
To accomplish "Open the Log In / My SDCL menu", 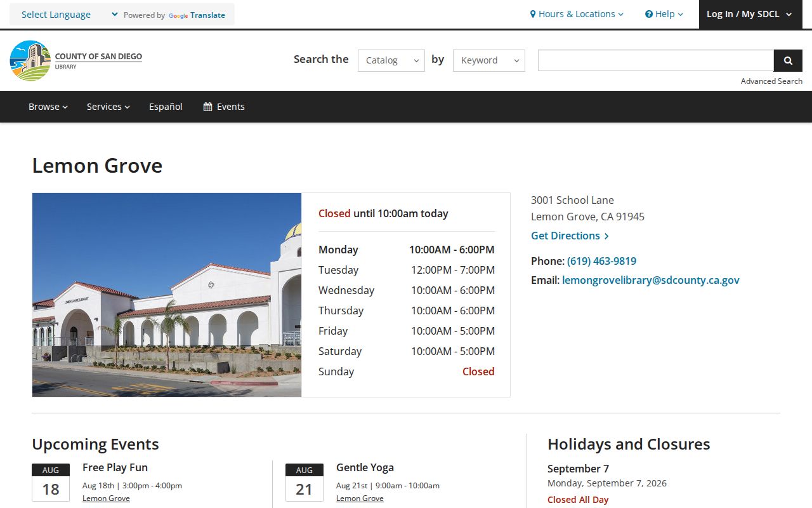I will click(x=750, y=14).
